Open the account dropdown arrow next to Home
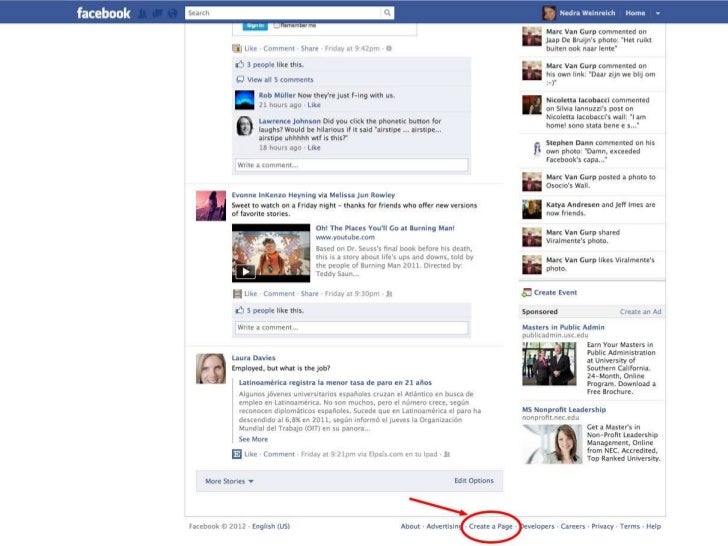This screenshot has width=728, height=546. [x=658, y=13]
